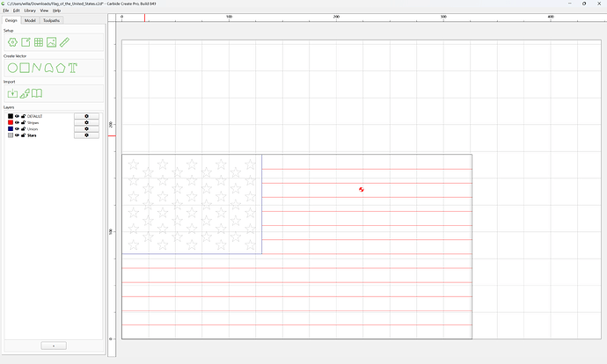Open settings for the DEFAULT layer

(86, 116)
